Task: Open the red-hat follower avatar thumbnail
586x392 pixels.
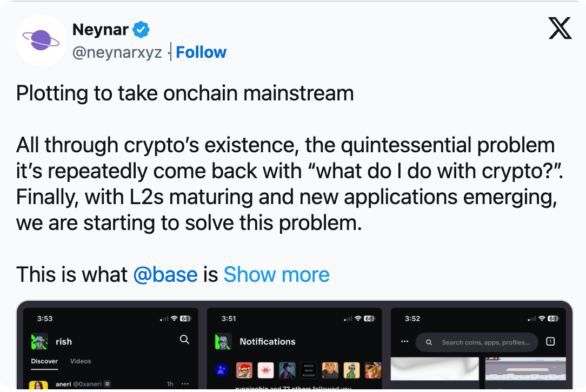Action: pyautogui.click(x=244, y=370)
